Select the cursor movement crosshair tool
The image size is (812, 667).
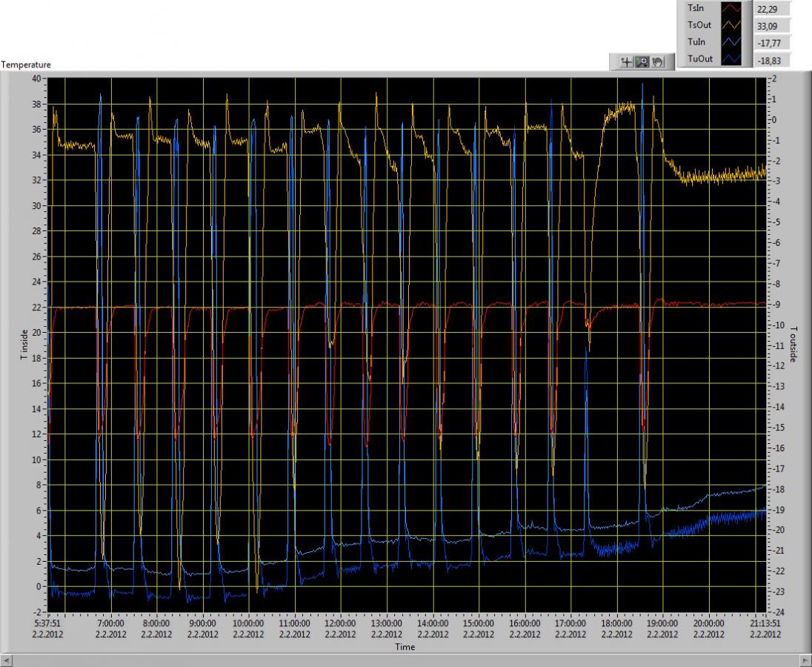[627, 62]
